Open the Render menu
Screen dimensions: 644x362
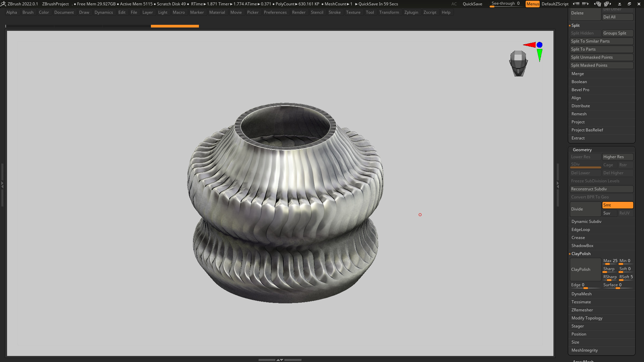tap(299, 12)
